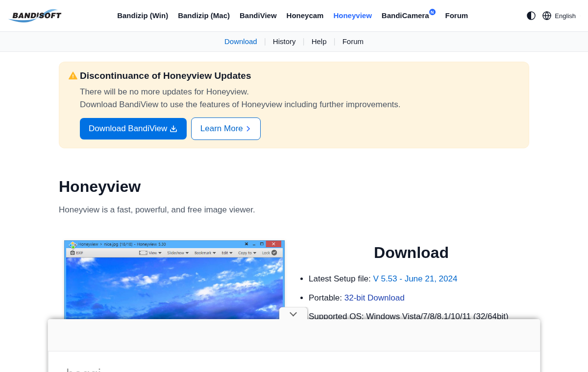Select the Download sub-tab
588x372 pixels.
[241, 42]
